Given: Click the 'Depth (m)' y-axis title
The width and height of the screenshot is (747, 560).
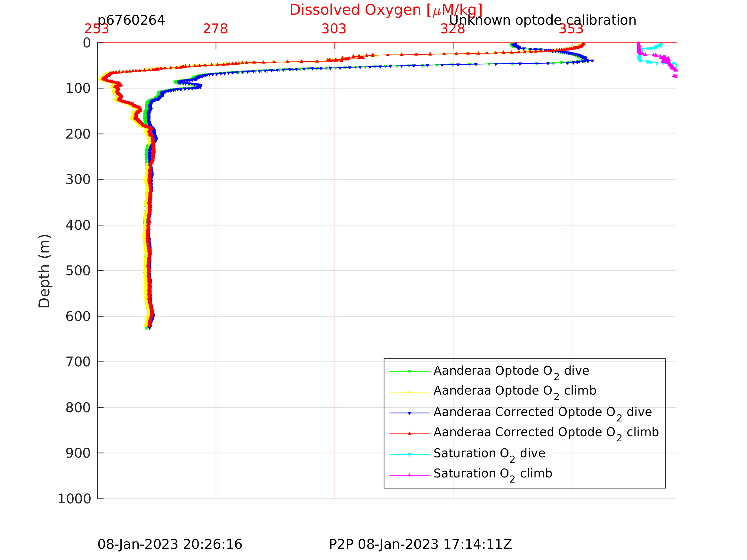Looking at the screenshot, I should click(45, 271).
